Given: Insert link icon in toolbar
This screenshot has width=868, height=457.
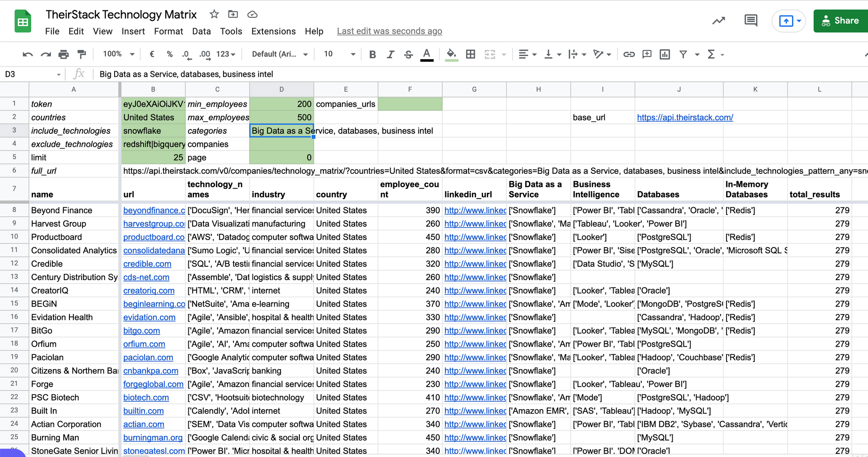Looking at the screenshot, I should coord(629,54).
